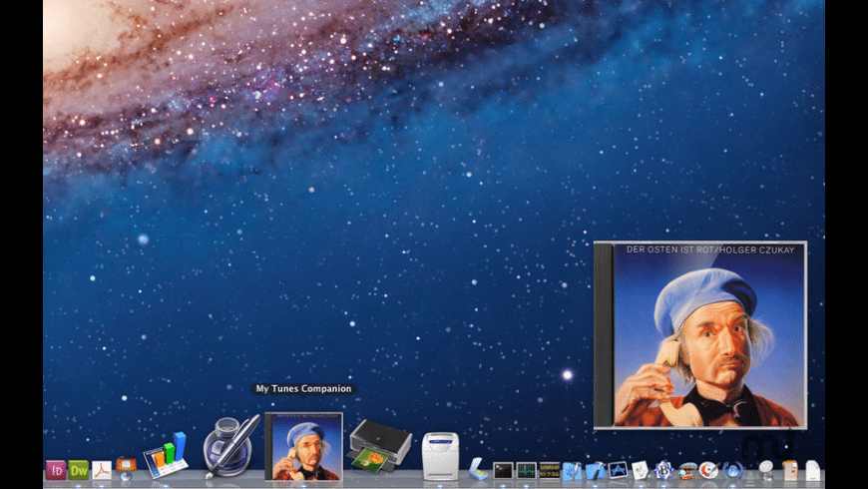Viewport: 868px width, 489px height.
Task: Open the colorful sphere app icon in Dock
Action: tap(687, 471)
